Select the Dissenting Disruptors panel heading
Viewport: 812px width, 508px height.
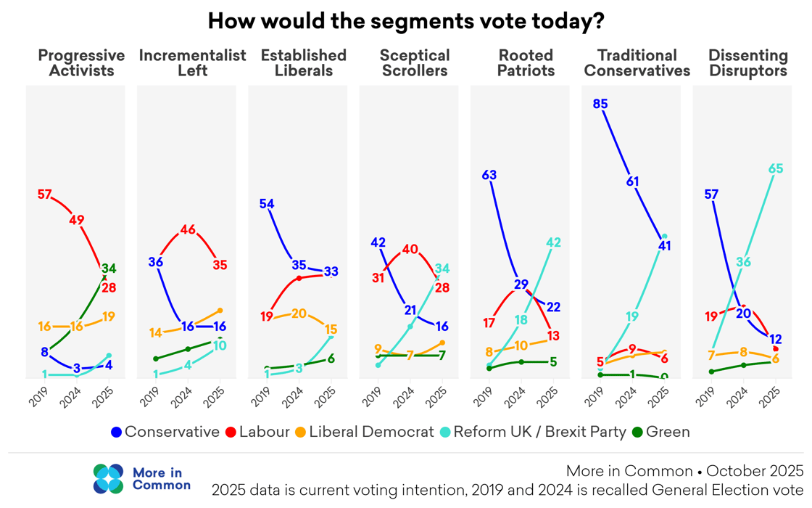click(x=748, y=63)
